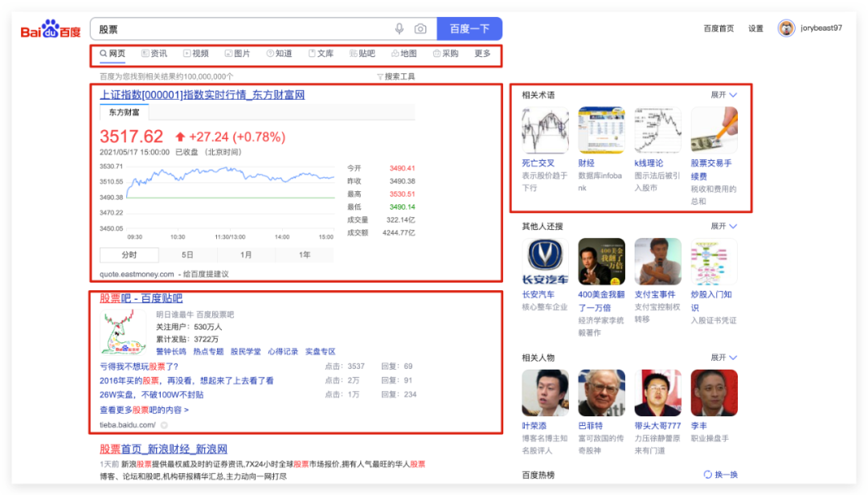Click the 股票交易手续费 thumbnail image
This screenshot has height=495, width=868.
[714, 130]
